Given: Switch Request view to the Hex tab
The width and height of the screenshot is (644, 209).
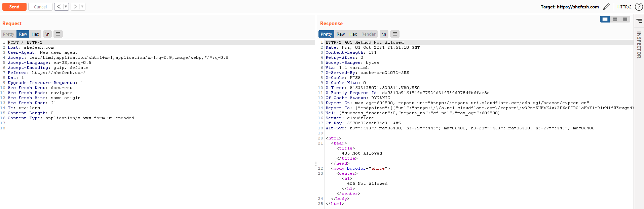Looking at the screenshot, I should click(35, 34).
